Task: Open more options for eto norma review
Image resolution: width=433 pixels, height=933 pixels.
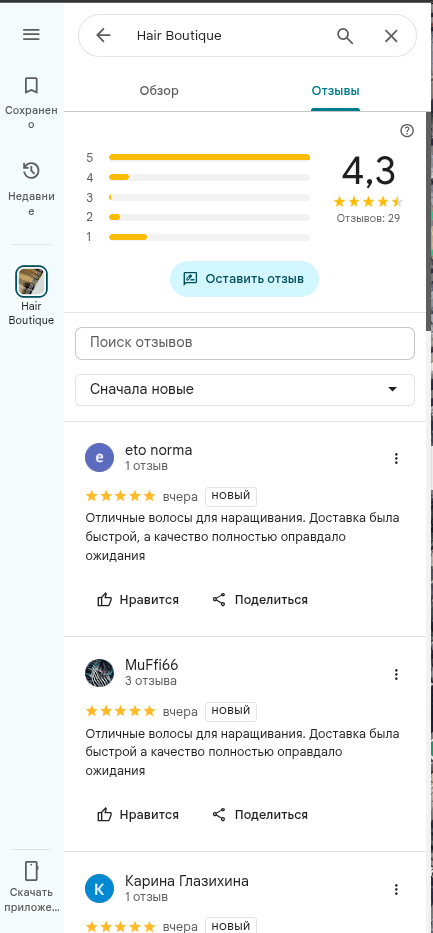Action: 396,458
